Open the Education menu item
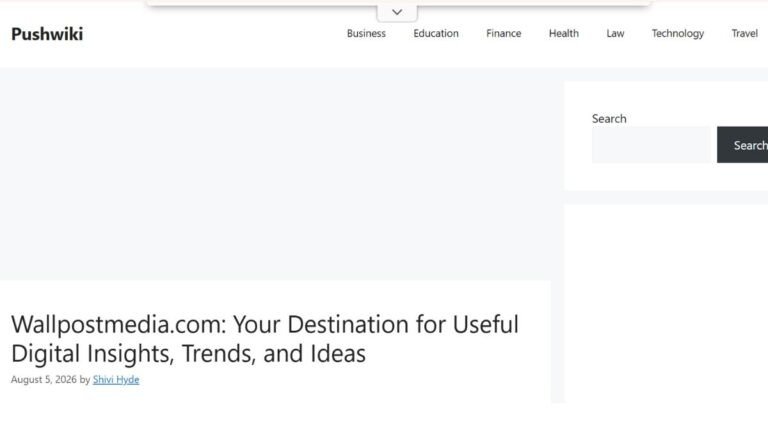 [x=436, y=33]
